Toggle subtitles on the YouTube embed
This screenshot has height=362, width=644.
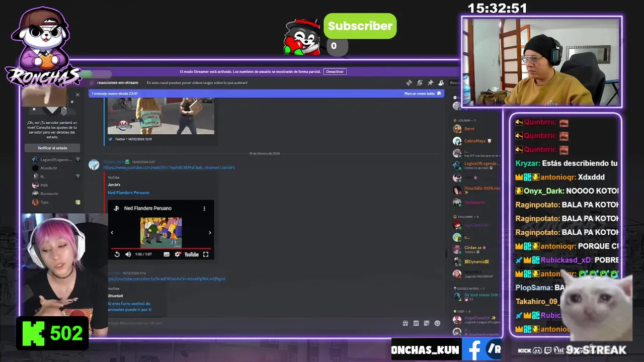pos(167,254)
